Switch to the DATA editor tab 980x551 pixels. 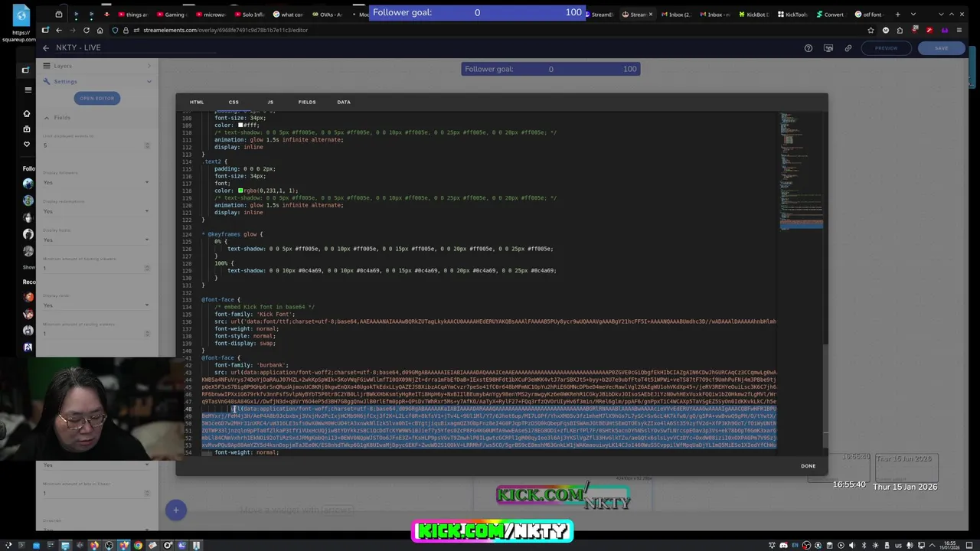tap(344, 102)
